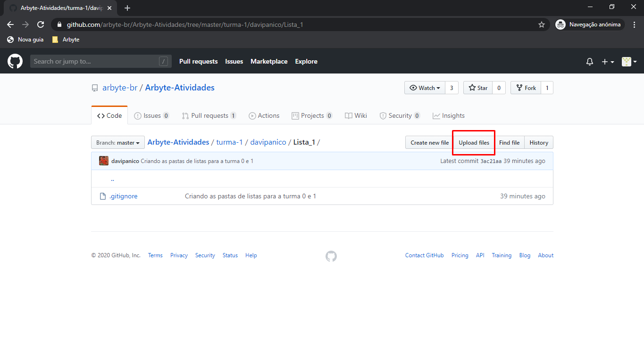The height and width of the screenshot is (343, 644).
Task: Reload the current page
Action: 41,24
